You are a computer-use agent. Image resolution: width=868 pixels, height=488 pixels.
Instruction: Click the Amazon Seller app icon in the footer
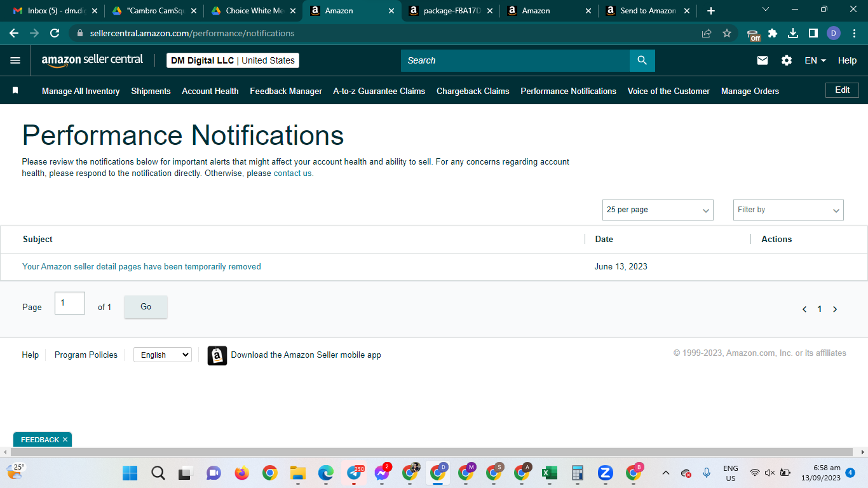pyautogui.click(x=217, y=355)
